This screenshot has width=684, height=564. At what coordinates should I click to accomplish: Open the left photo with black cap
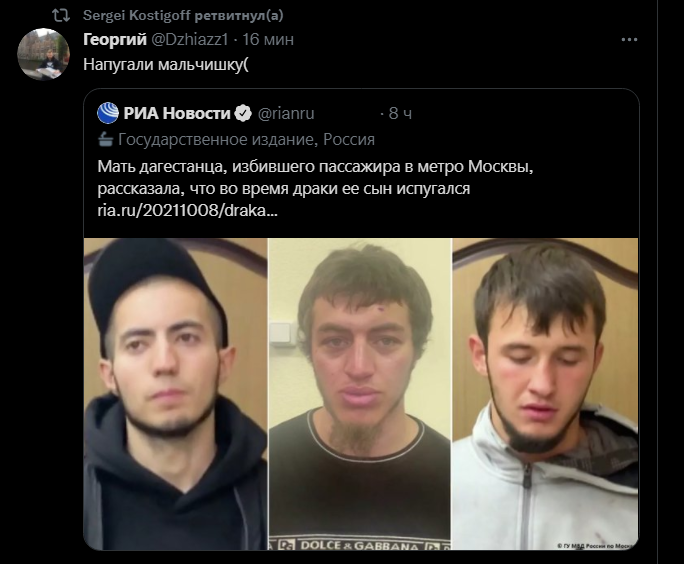pos(175,394)
